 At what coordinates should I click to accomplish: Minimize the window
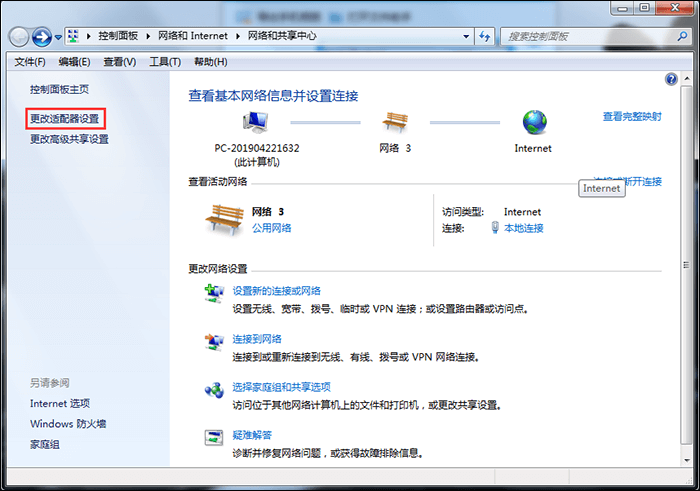click(x=623, y=8)
